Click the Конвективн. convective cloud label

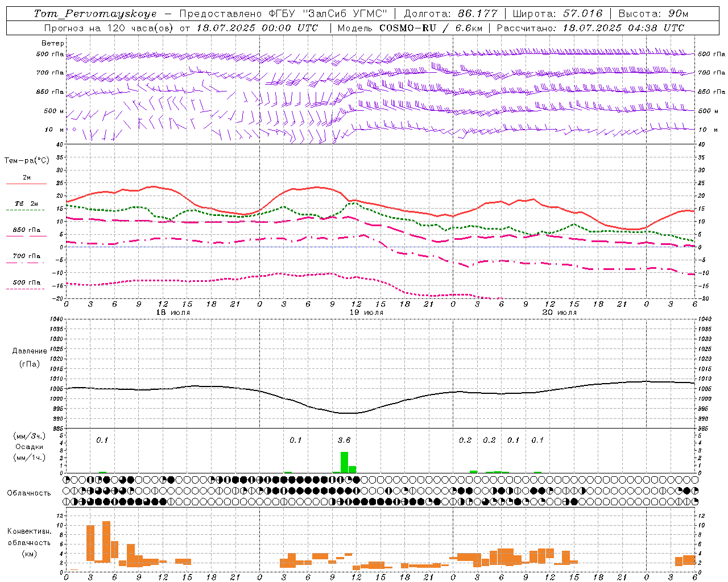click(30, 531)
